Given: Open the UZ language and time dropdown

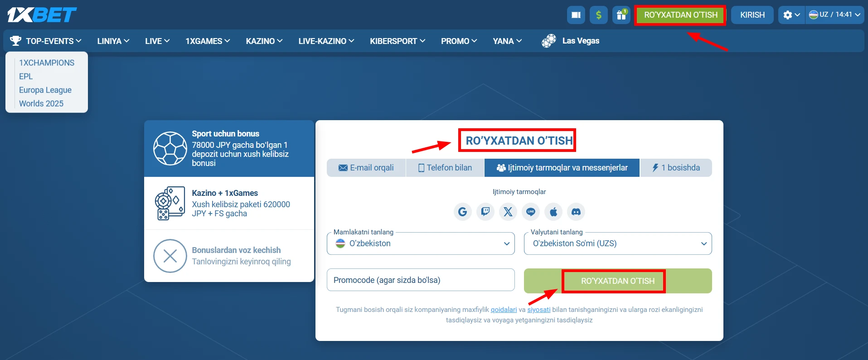Looking at the screenshot, I should 835,15.
